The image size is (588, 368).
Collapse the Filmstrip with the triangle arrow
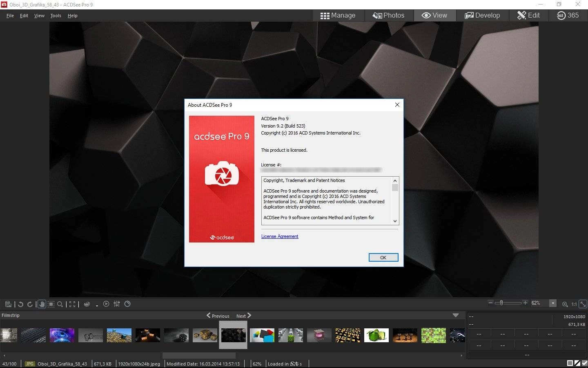(x=456, y=315)
